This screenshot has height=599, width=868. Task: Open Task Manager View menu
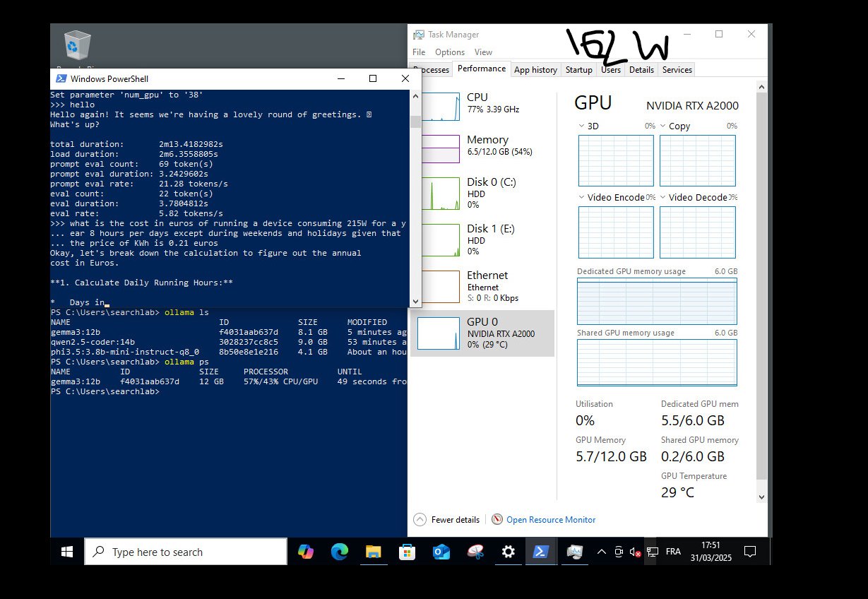point(483,52)
